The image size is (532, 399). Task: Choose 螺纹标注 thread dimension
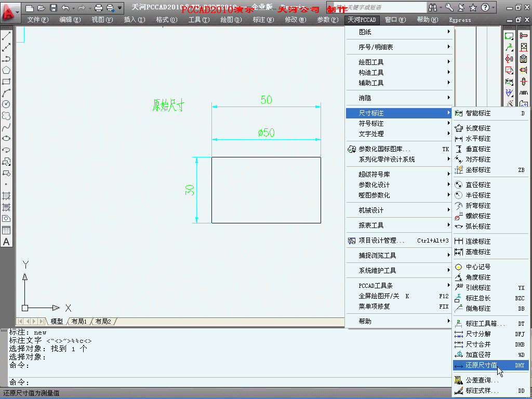(x=490, y=216)
